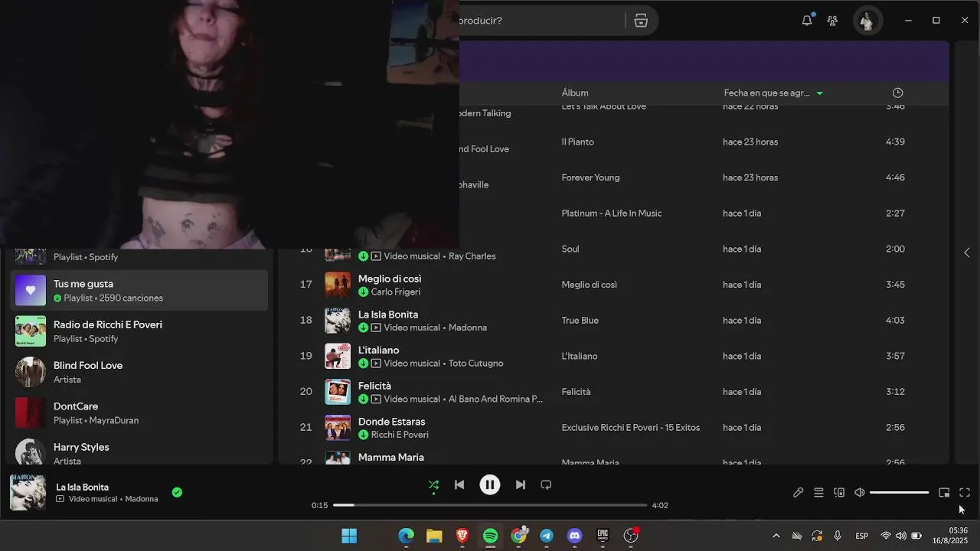Screen dimensions: 980x551
Task: Click the music video icon on L'italiano row
Action: [376, 364]
